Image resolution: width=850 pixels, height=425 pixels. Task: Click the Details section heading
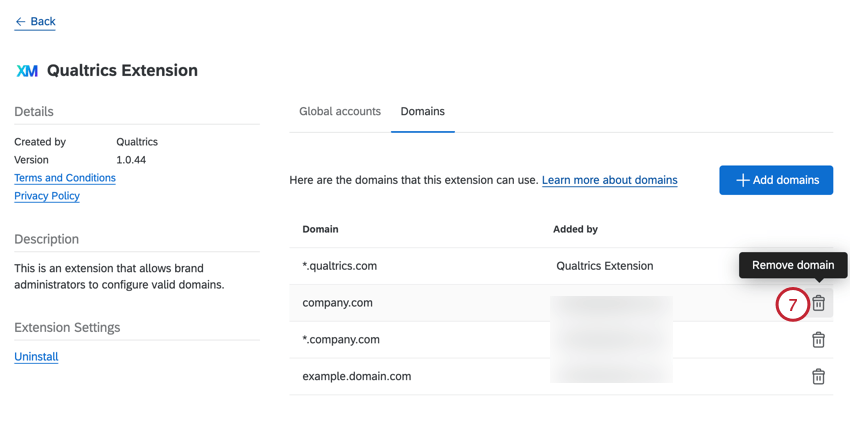tap(34, 112)
